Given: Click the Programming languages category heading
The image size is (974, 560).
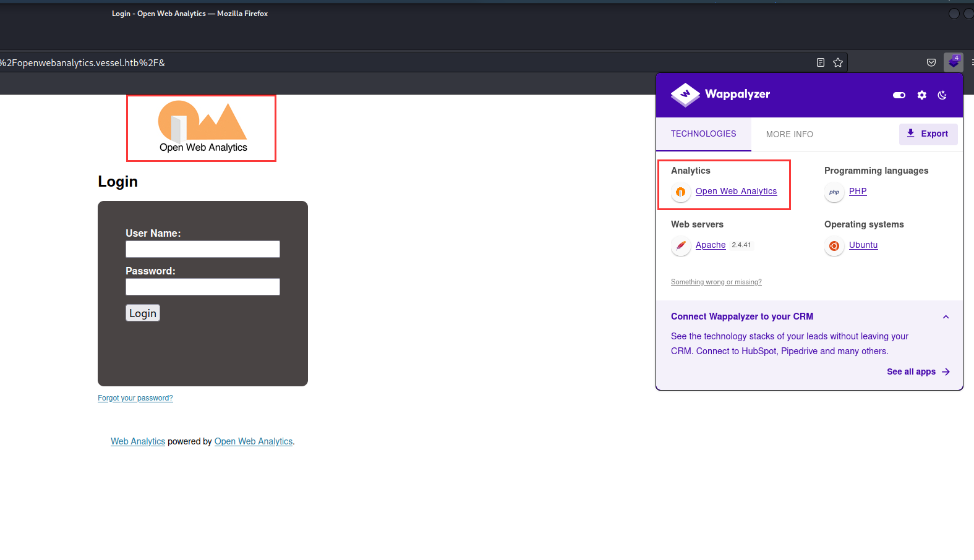Looking at the screenshot, I should pos(876,171).
